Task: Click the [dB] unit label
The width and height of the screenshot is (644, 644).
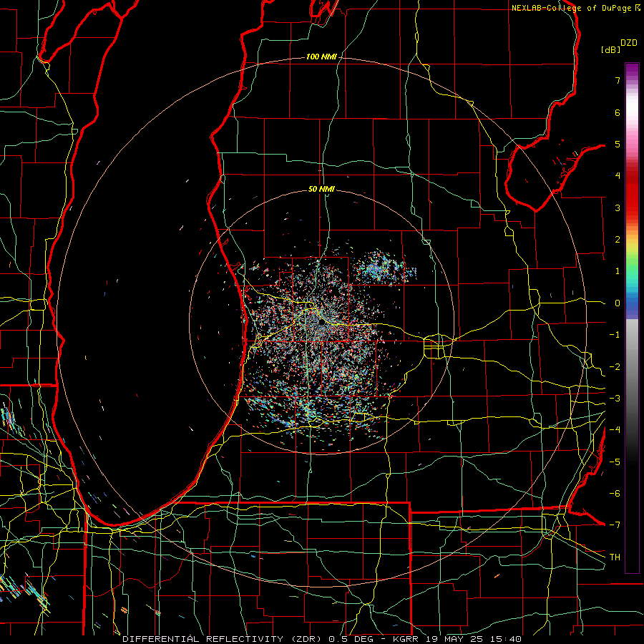Action: click(611, 49)
